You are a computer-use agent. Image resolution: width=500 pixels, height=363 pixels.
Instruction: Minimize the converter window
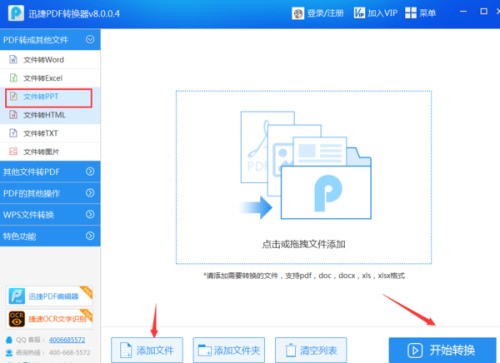coord(463,12)
